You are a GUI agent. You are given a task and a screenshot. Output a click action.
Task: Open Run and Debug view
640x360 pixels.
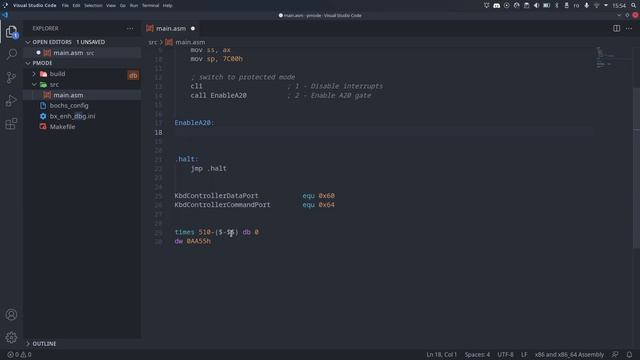(x=11, y=100)
